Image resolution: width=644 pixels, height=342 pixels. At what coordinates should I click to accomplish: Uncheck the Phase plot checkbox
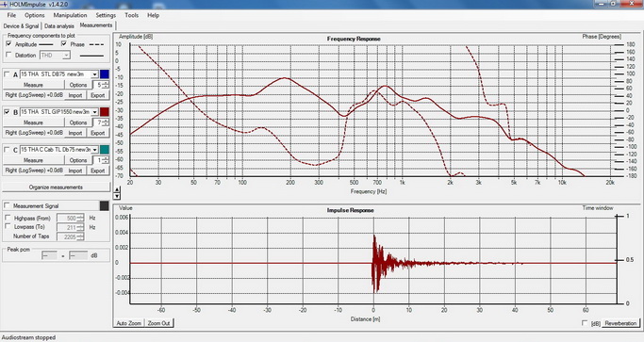click(64, 44)
